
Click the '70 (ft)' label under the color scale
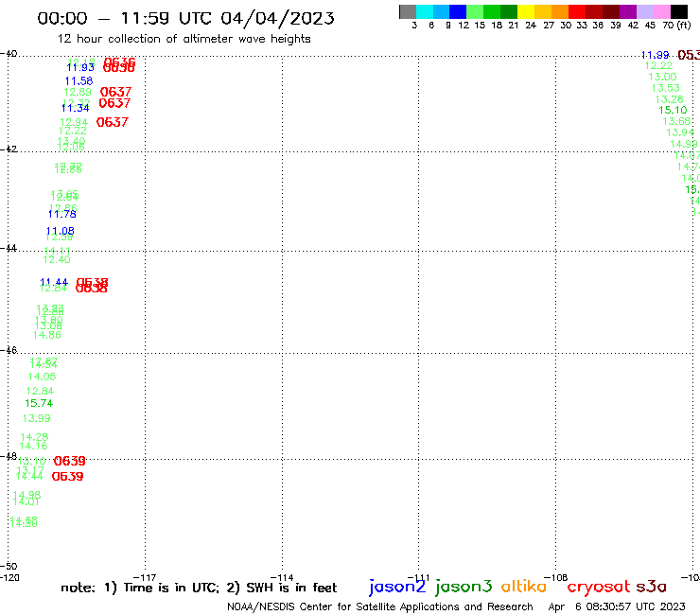pyautogui.click(x=676, y=26)
